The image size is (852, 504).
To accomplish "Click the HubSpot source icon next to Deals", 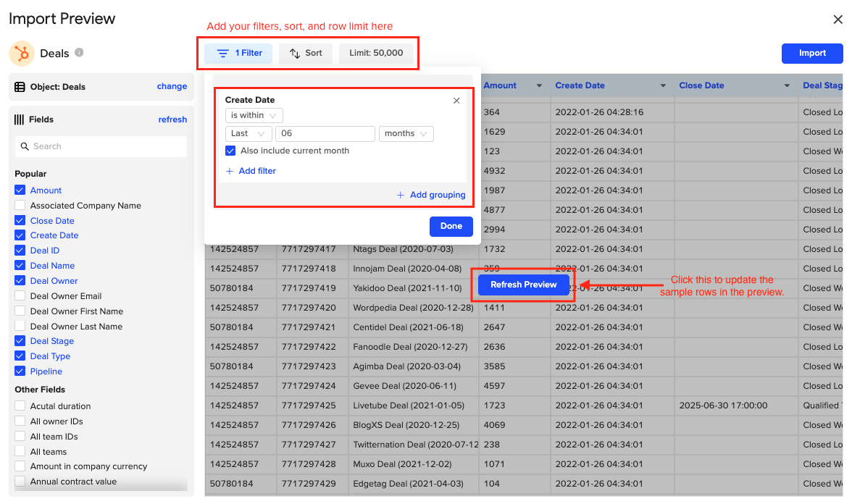I will [x=21, y=53].
